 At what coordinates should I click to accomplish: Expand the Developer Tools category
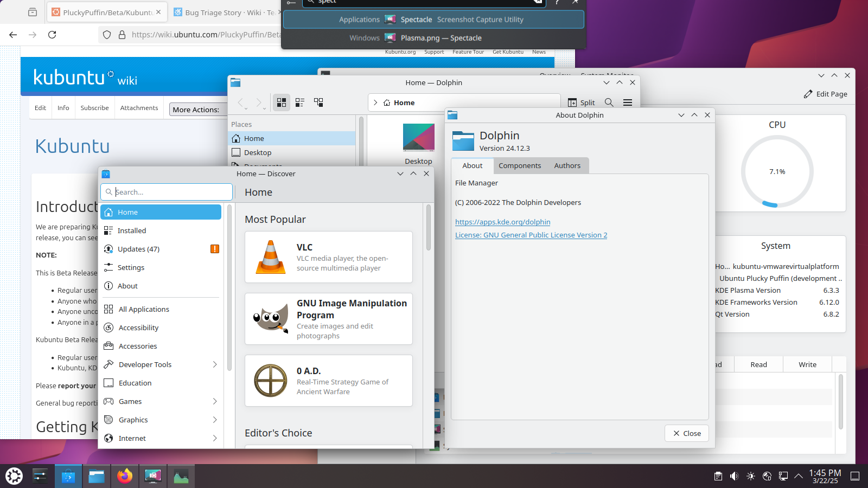[215, 364]
